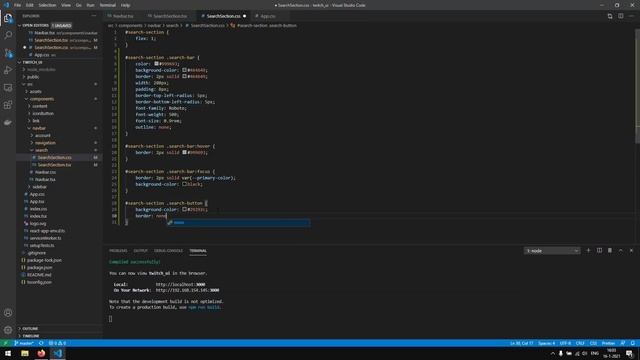Click the search-button background-color swatch
640x360 pixels.
pos(184,209)
